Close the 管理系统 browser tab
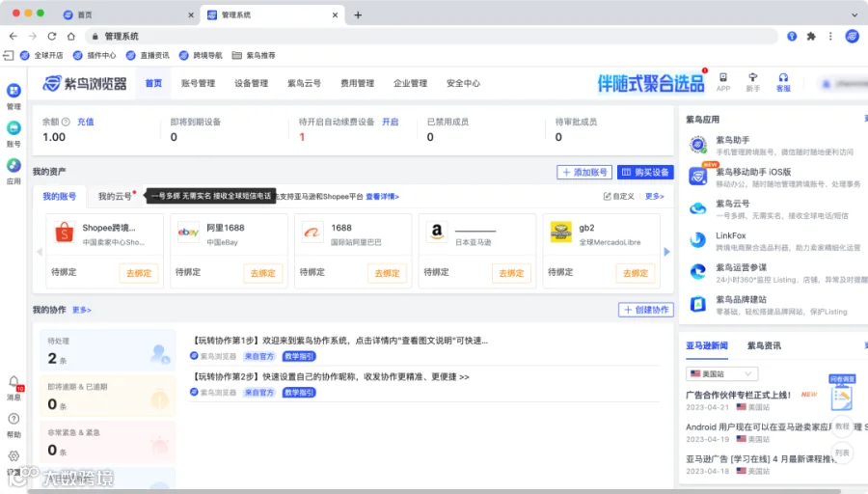The height and width of the screenshot is (494, 868). point(335,14)
